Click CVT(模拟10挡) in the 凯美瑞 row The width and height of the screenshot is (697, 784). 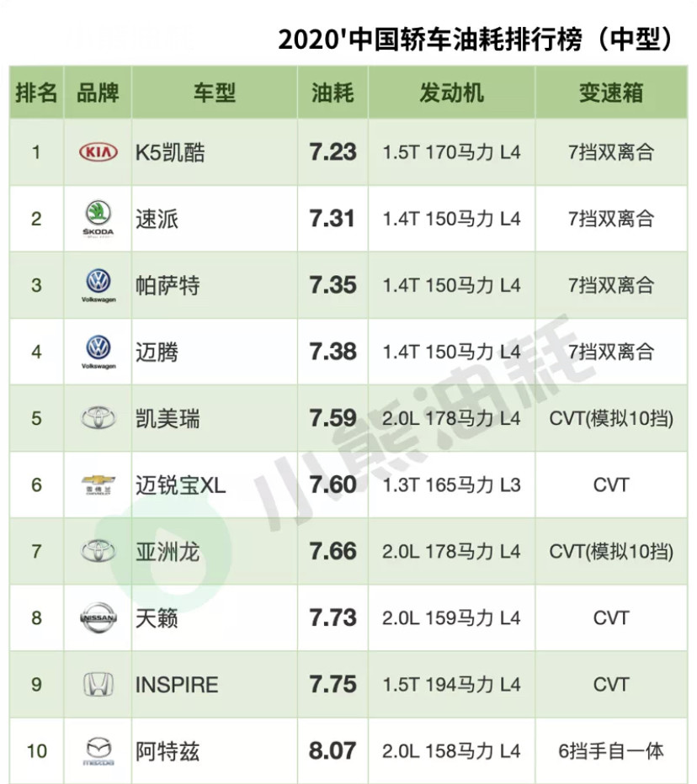(611, 419)
